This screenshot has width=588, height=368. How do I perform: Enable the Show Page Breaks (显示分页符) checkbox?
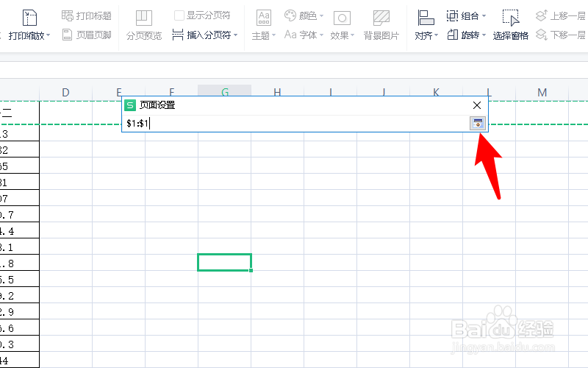click(179, 15)
